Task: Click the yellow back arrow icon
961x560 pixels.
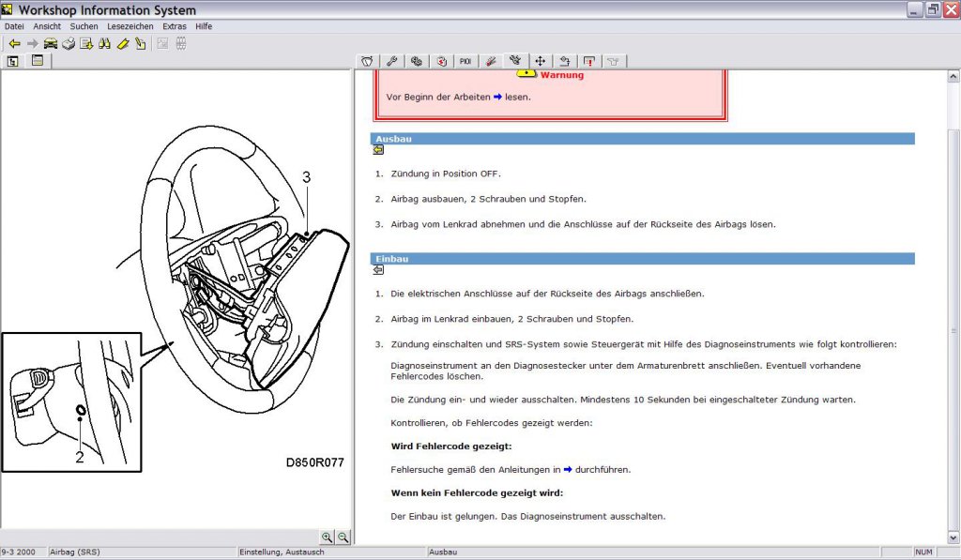Action: tap(14, 43)
